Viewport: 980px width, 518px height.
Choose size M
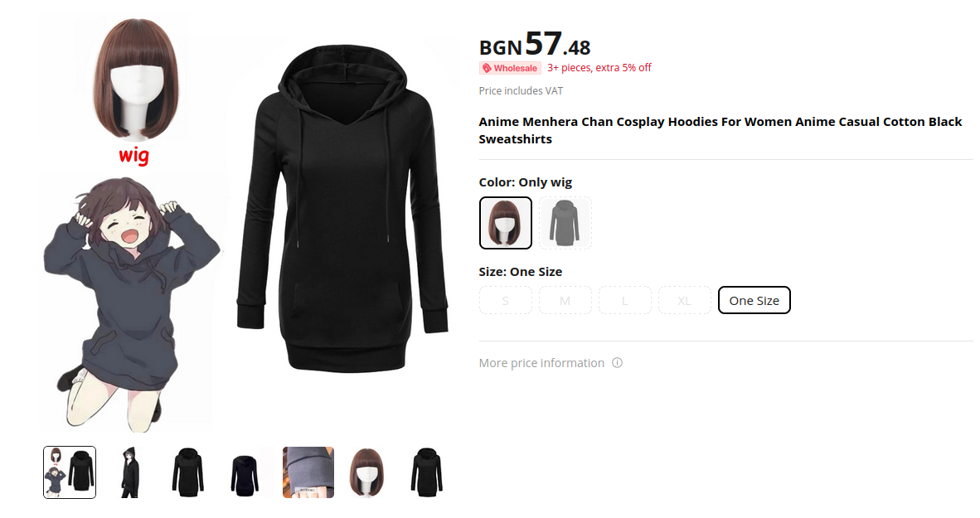click(x=565, y=301)
